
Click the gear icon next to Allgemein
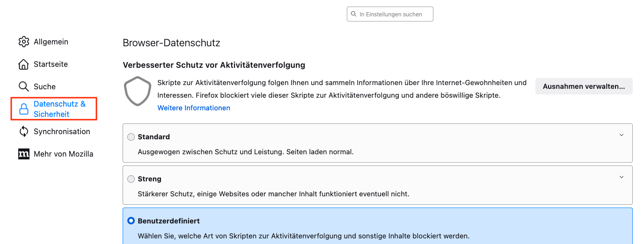tap(23, 42)
